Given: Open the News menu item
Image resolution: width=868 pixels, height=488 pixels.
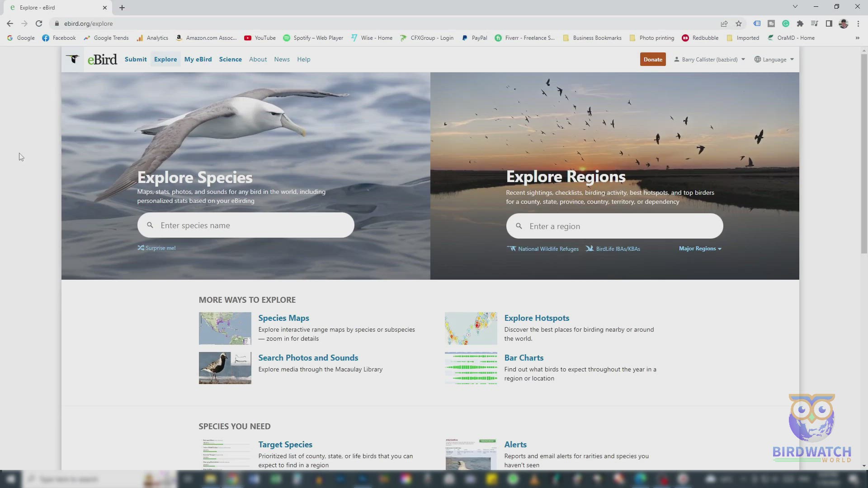Looking at the screenshot, I should [282, 59].
